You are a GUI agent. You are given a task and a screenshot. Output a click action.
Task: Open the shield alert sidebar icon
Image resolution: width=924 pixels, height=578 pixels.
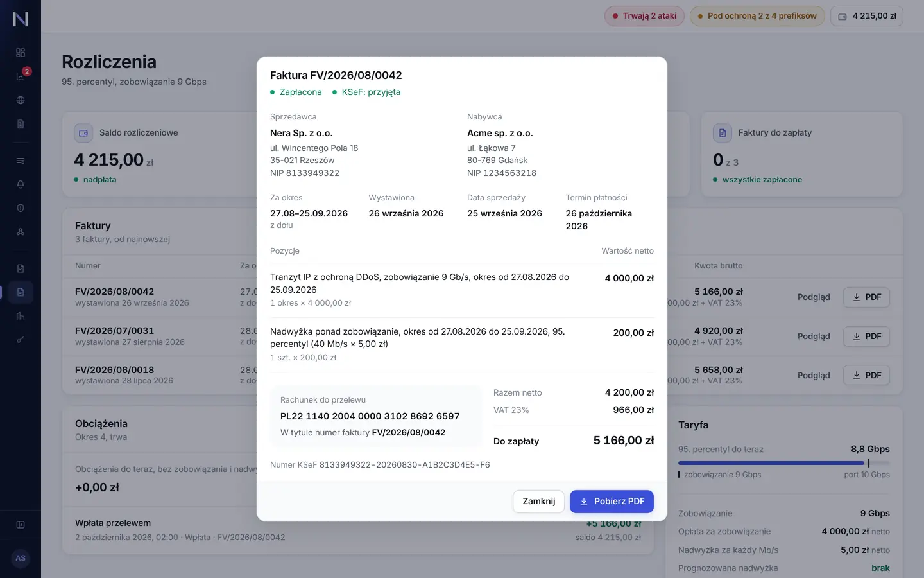21,208
